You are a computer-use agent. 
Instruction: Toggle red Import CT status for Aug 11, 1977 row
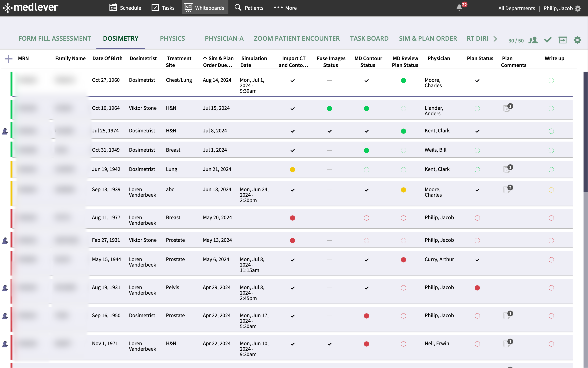(292, 218)
